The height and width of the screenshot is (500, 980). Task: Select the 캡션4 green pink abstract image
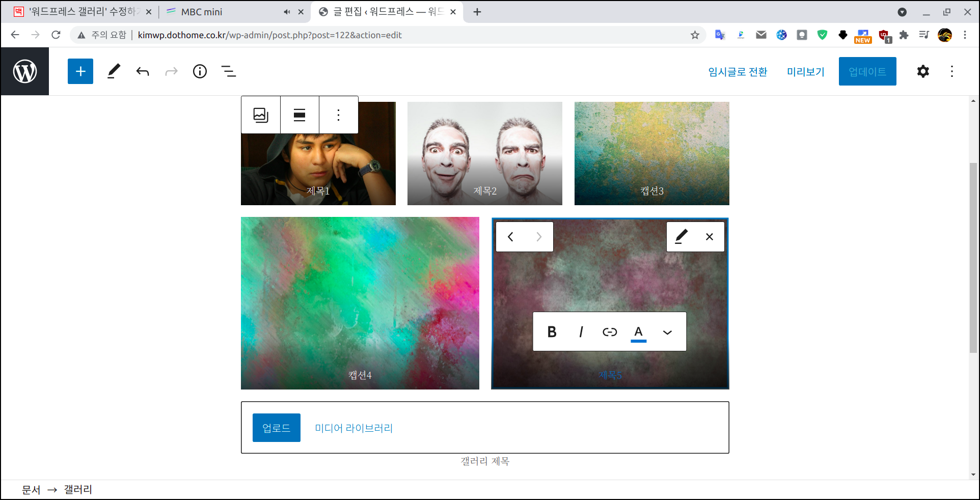pyautogui.click(x=360, y=303)
